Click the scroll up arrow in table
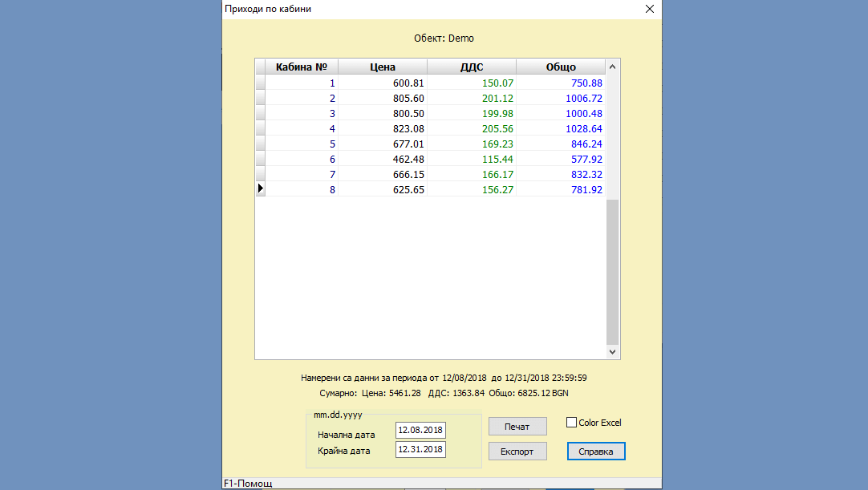The image size is (868, 490). [612, 67]
